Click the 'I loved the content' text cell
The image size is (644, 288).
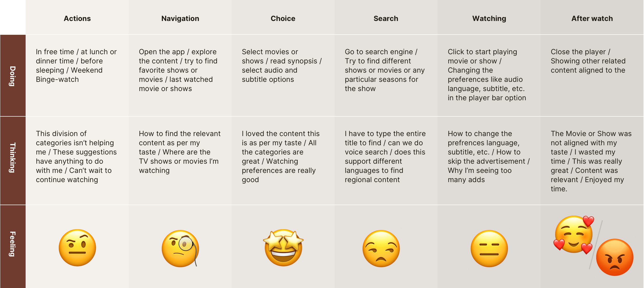click(281, 157)
